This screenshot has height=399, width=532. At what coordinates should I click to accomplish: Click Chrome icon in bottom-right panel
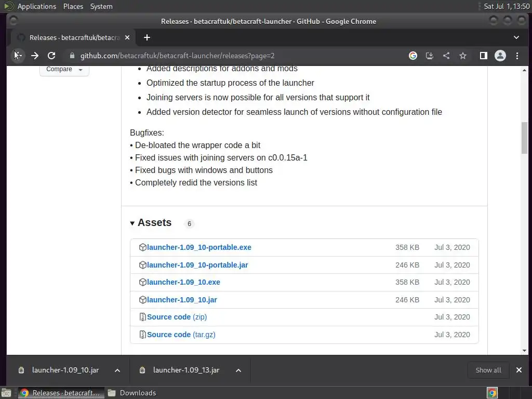(492, 393)
